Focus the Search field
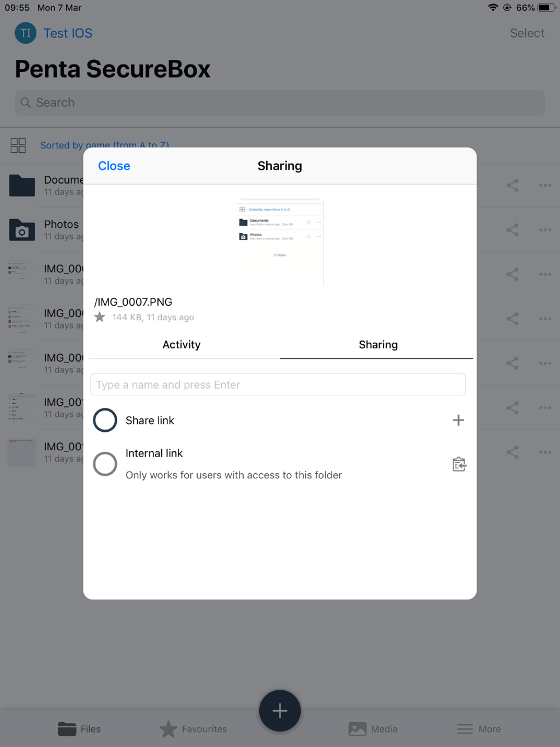The height and width of the screenshot is (747, 560). coord(280,102)
